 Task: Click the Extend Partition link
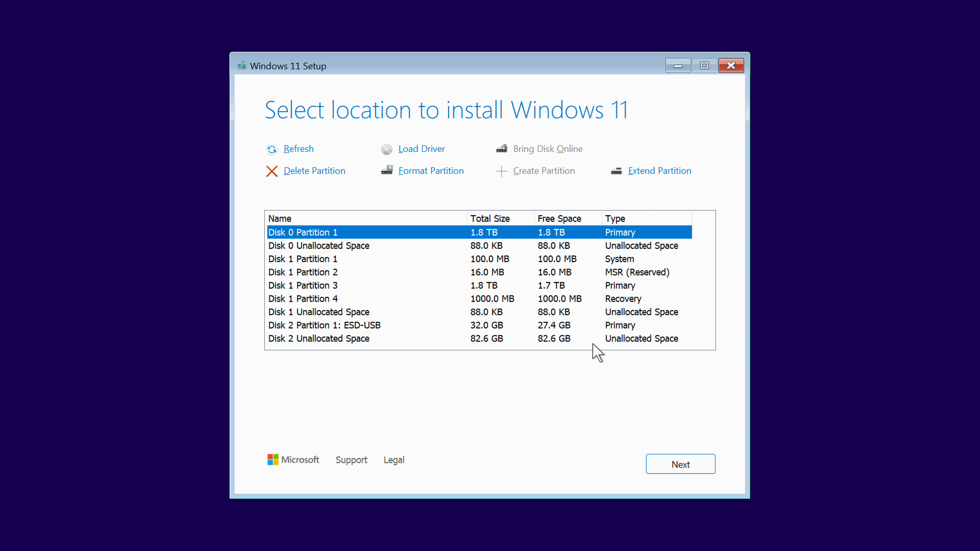(660, 171)
